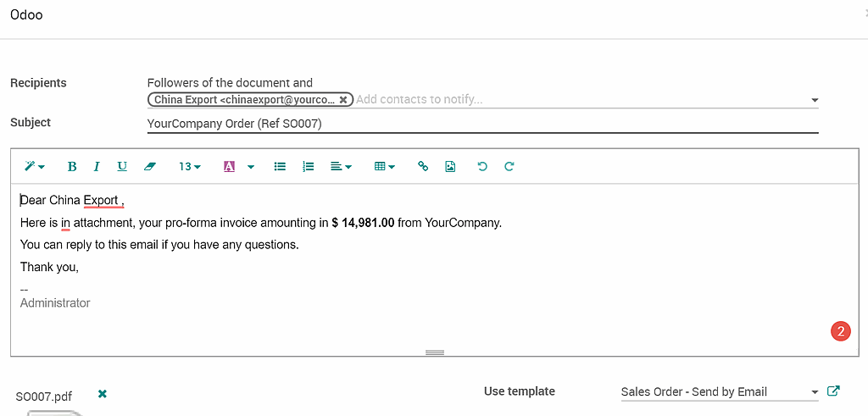Insert a numbered ordered list
868x416 pixels.
(x=309, y=167)
